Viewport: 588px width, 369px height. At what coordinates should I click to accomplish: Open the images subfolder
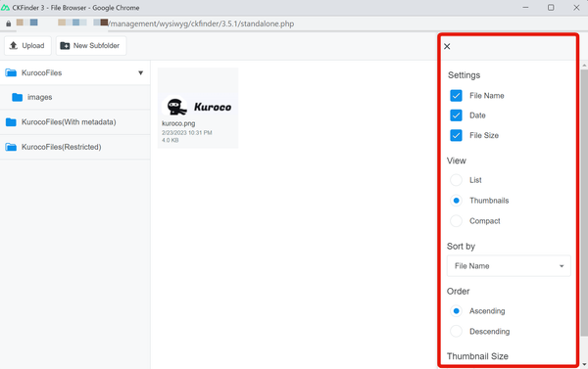click(x=75, y=98)
